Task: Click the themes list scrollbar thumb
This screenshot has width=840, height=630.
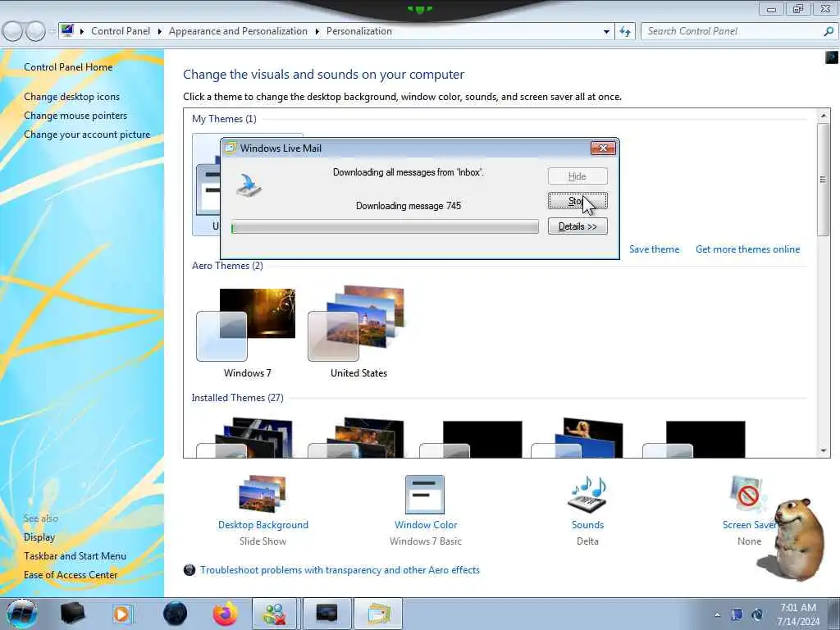Action: pos(824,180)
